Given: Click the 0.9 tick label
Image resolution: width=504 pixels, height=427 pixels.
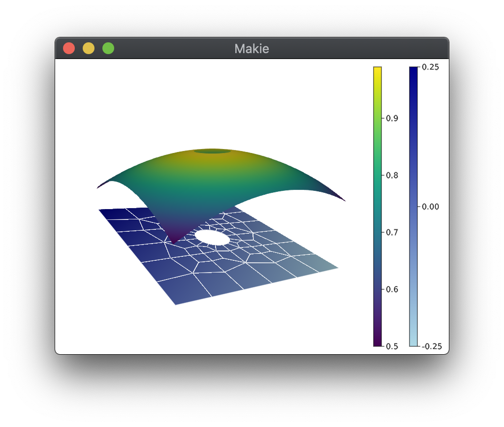Looking at the screenshot, I should 392,119.
